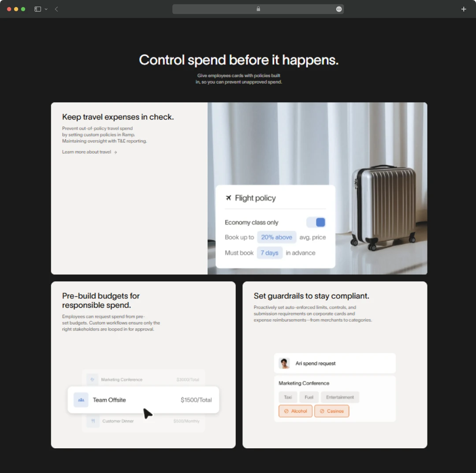Click the Flight policy title
The image size is (476, 473).
pos(255,198)
